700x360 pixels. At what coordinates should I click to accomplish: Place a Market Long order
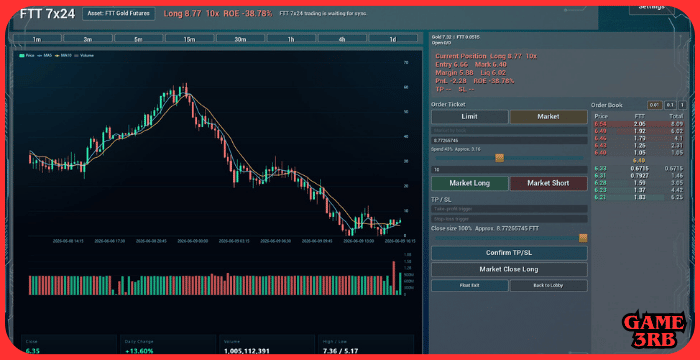[469, 183]
